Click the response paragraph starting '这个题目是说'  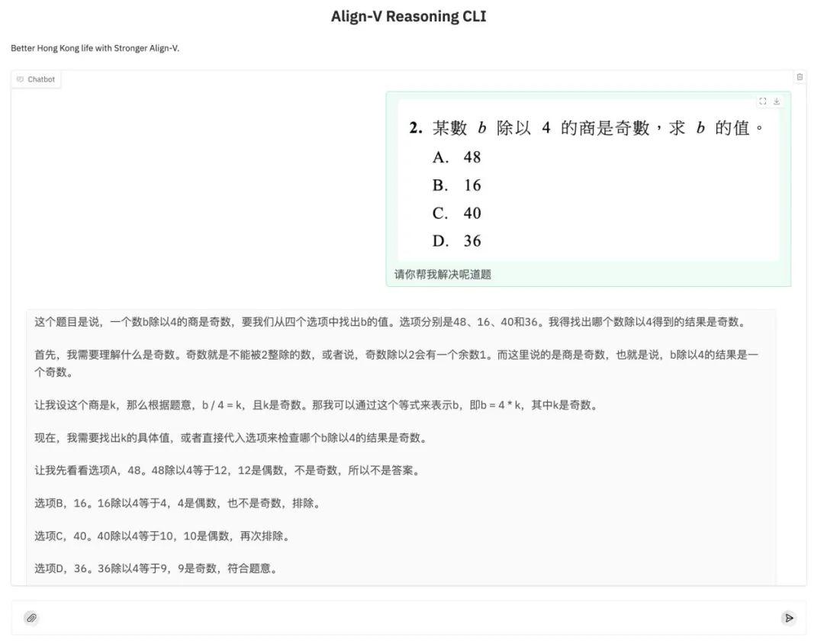[391, 322]
